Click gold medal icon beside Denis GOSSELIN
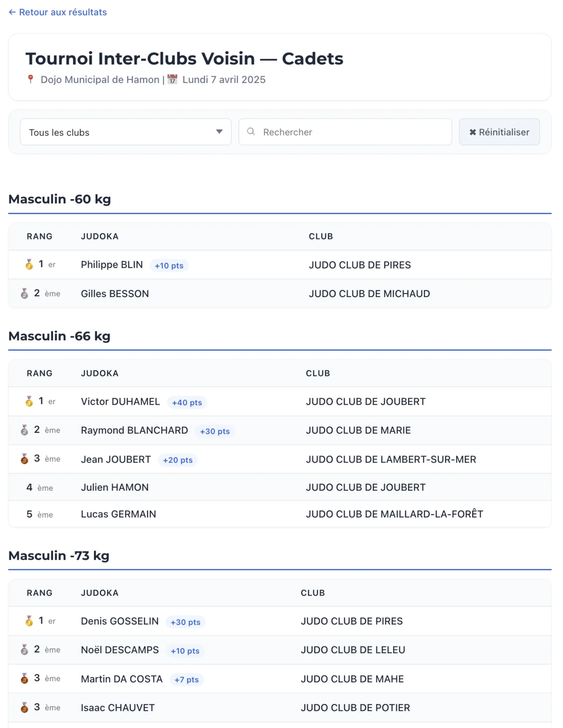This screenshot has height=728, width=563. (x=29, y=621)
